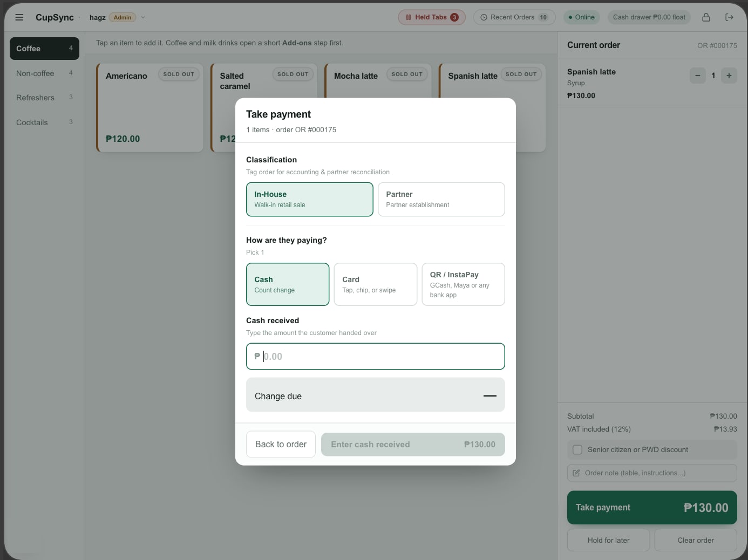Click order number OR #000175 in Current order
This screenshot has height=560, width=748.
click(717, 45)
